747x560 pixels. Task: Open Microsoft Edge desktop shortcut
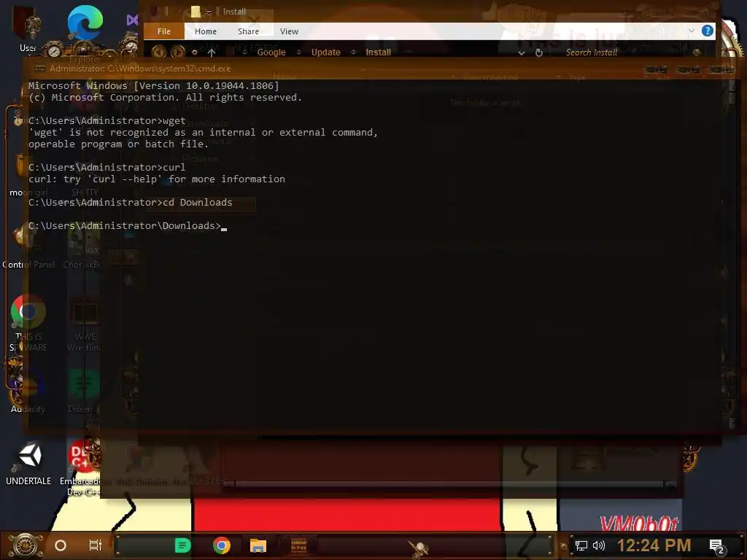click(85, 23)
